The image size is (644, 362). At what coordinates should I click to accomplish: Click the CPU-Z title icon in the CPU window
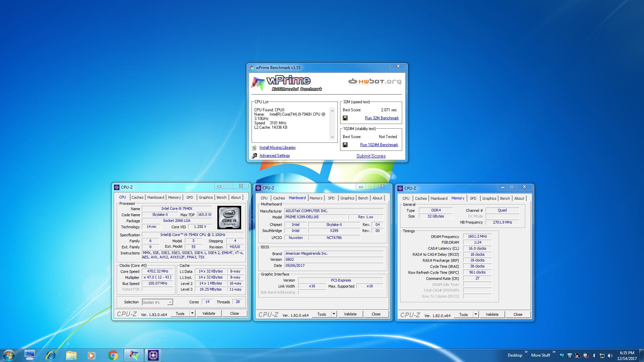pyautogui.click(x=117, y=187)
